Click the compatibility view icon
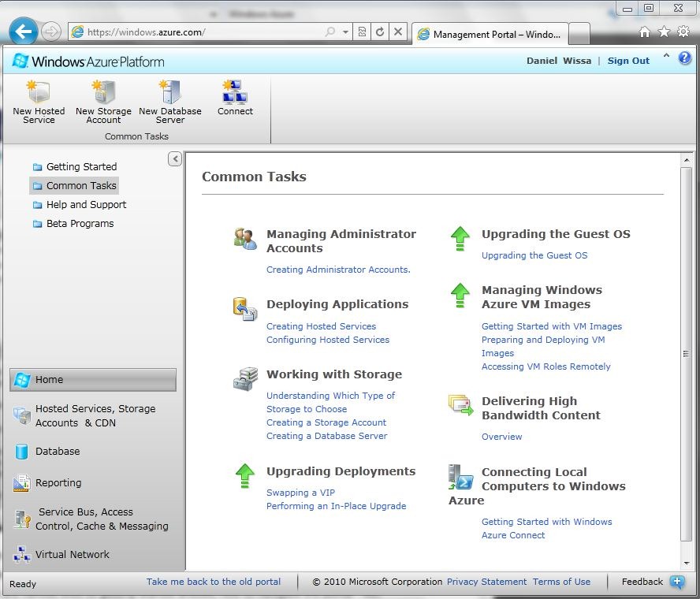Image resolution: width=700 pixels, height=599 pixels. [362, 32]
